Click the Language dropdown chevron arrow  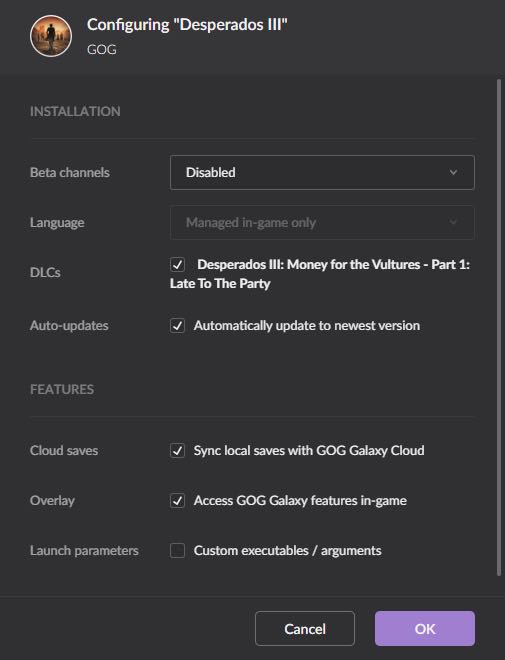(x=453, y=223)
